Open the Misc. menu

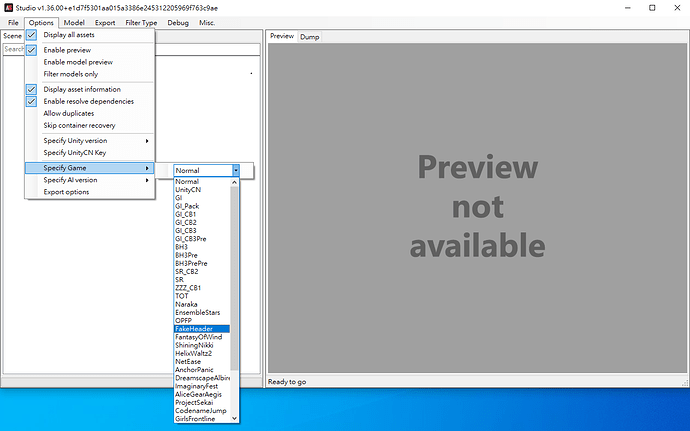tap(207, 22)
